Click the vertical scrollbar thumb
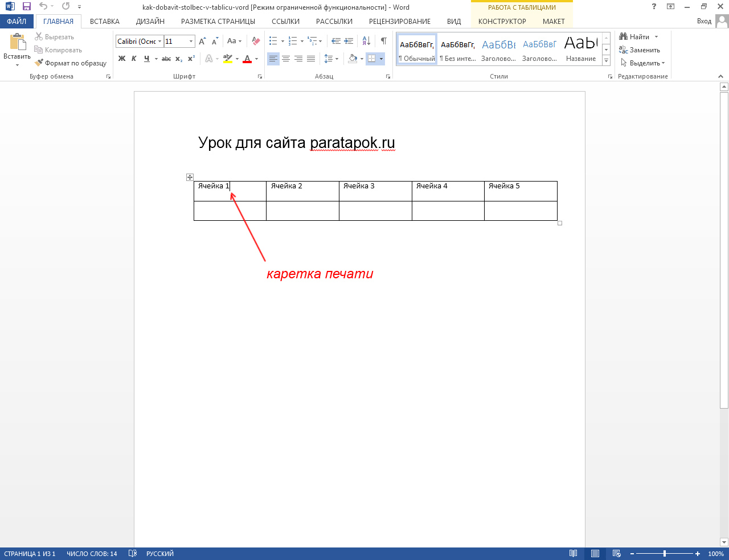729x560 pixels. pyautogui.click(x=724, y=250)
